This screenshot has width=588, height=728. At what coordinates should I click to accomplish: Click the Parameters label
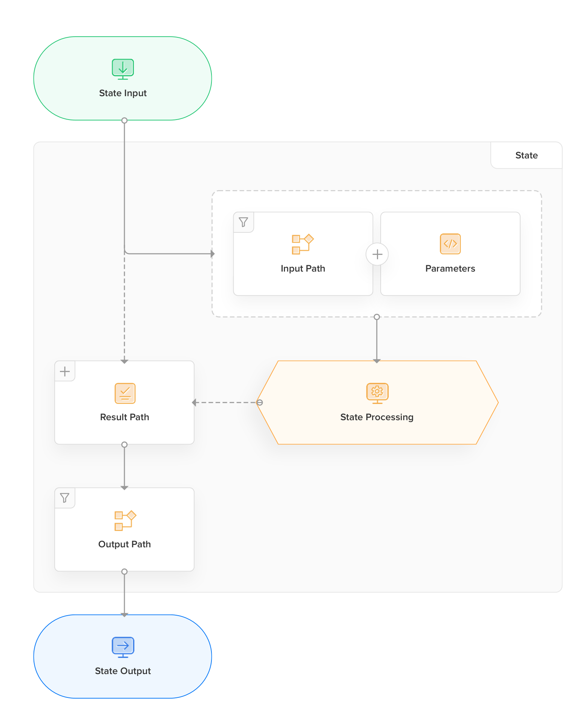tap(450, 269)
